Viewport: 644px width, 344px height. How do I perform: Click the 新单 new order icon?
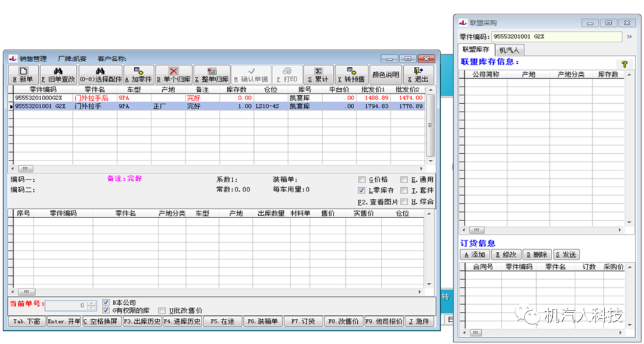pyautogui.click(x=23, y=71)
